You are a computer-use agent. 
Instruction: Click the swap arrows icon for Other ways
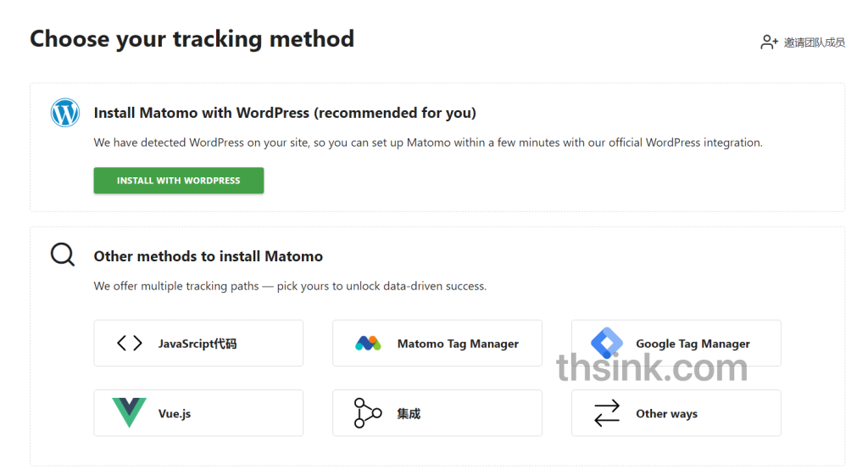pos(607,413)
